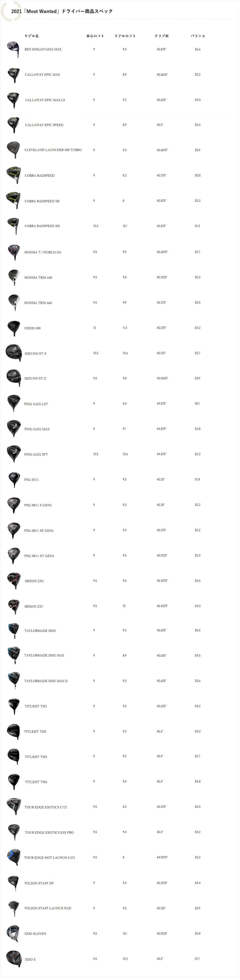240x980 pixels.
Task: Click the Tour Edge Hot Launch C521 image
Action: click(x=14, y=857)
